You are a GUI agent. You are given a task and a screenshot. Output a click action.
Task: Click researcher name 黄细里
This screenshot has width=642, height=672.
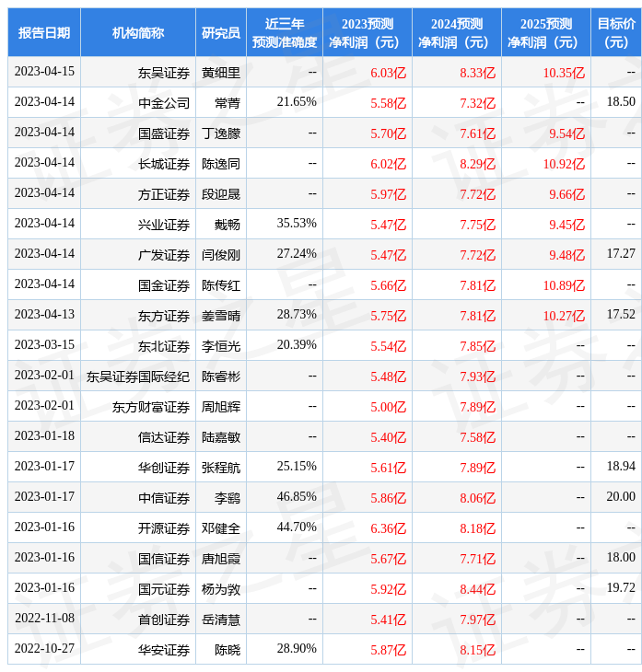(221, 73)
